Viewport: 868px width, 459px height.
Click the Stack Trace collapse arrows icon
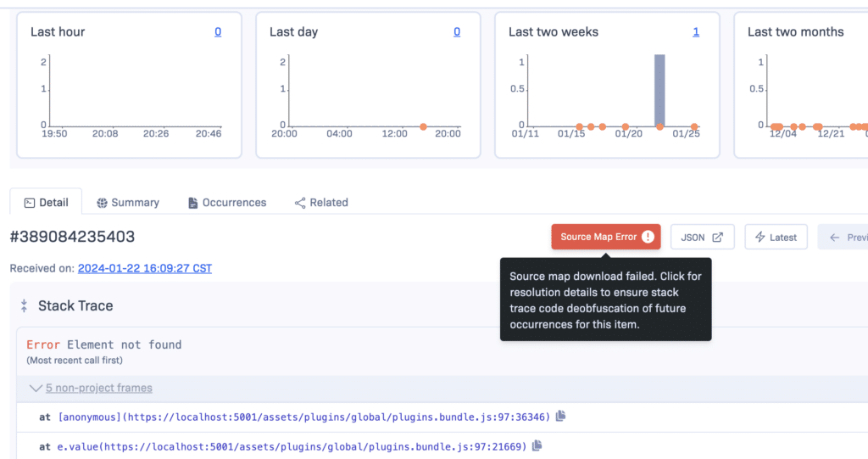pos(24,305)
